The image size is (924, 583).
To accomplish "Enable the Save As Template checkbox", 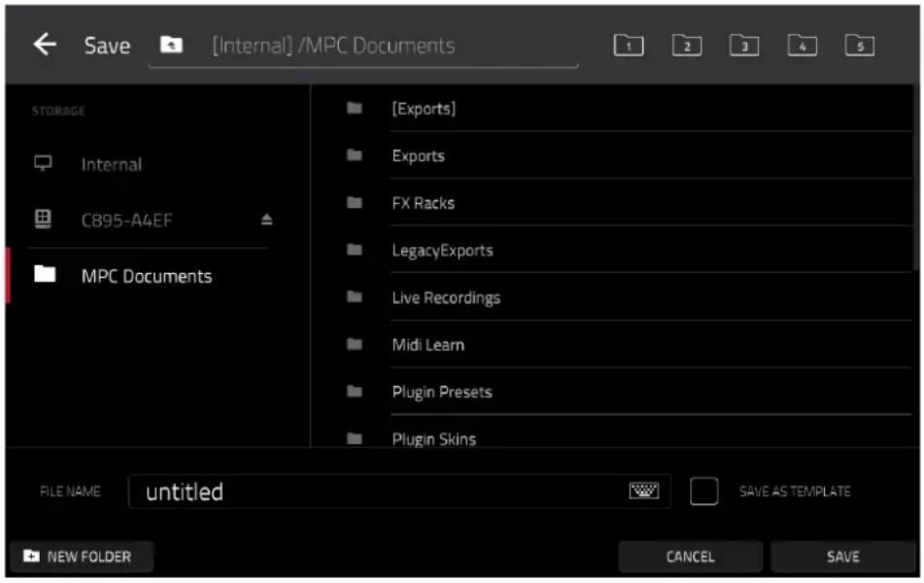I will (703, 491).
